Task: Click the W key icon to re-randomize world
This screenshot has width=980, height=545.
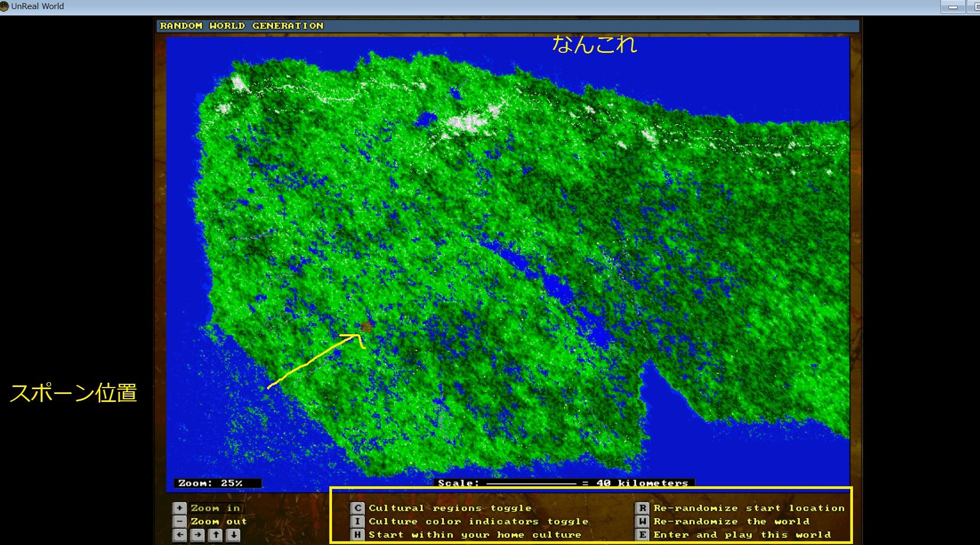Action: pos(643,522)
